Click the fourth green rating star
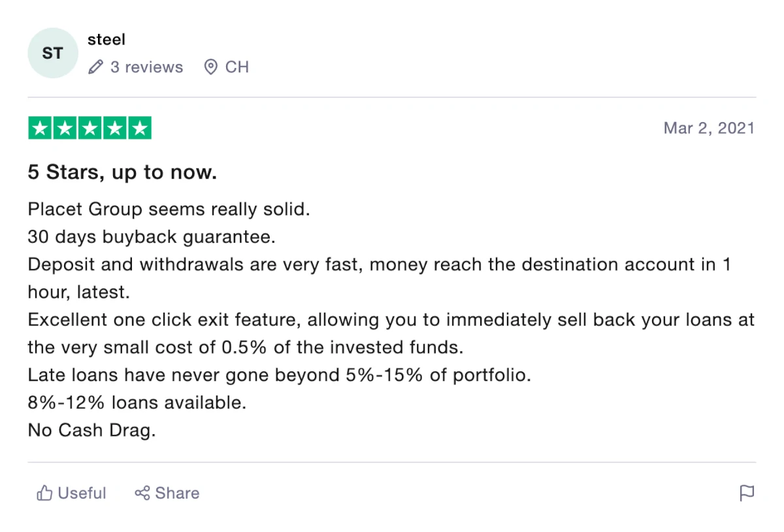The image size is (784, 532). point(114,128)
